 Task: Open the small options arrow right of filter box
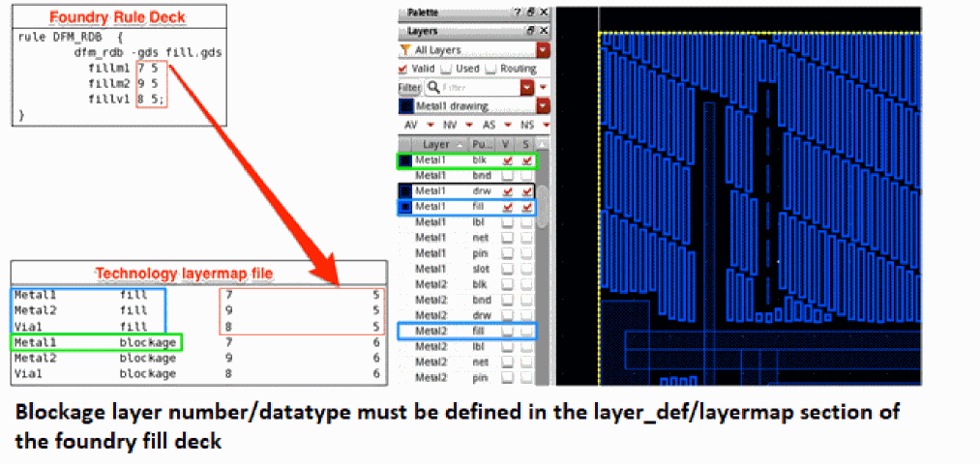click(543, 87)
